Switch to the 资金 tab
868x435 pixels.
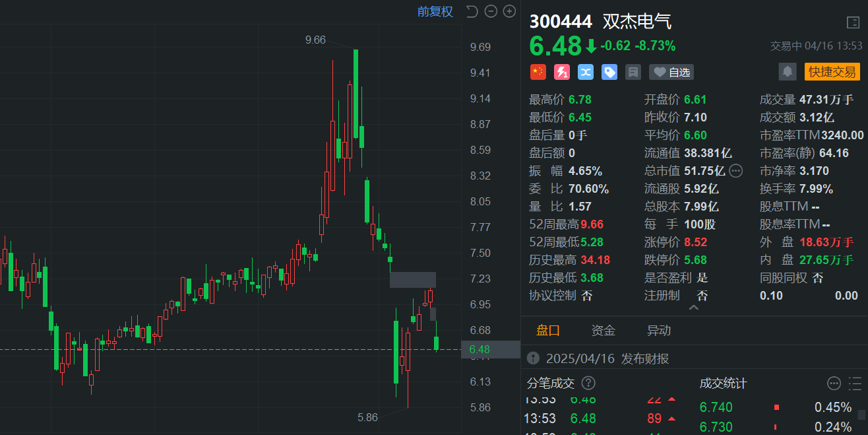pyautogui.click(x=604, y=331)
